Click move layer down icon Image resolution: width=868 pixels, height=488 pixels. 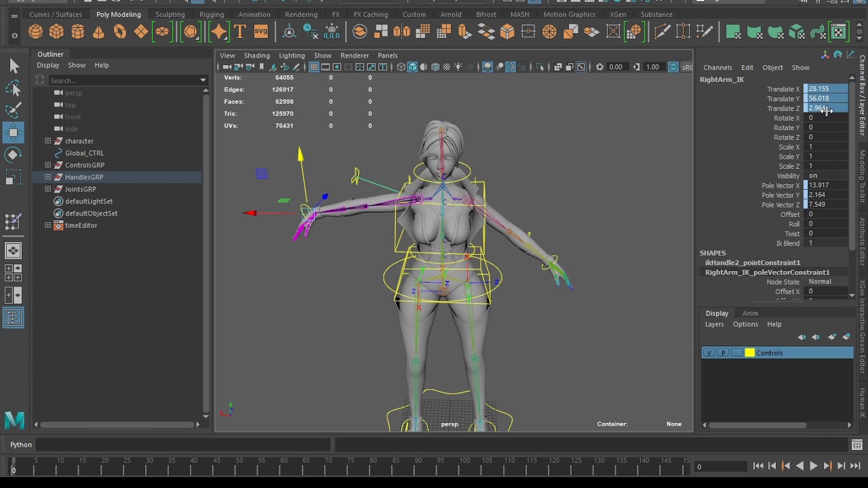(816, 337)
